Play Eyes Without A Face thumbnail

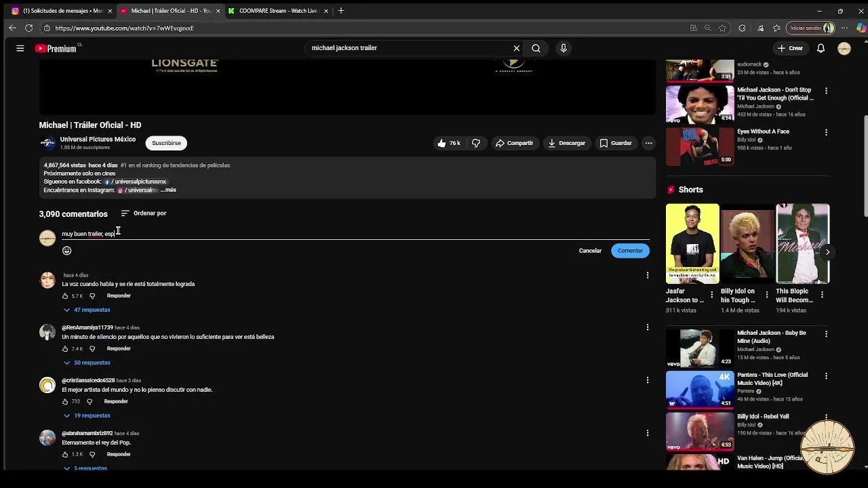click(x=700, y=146)
